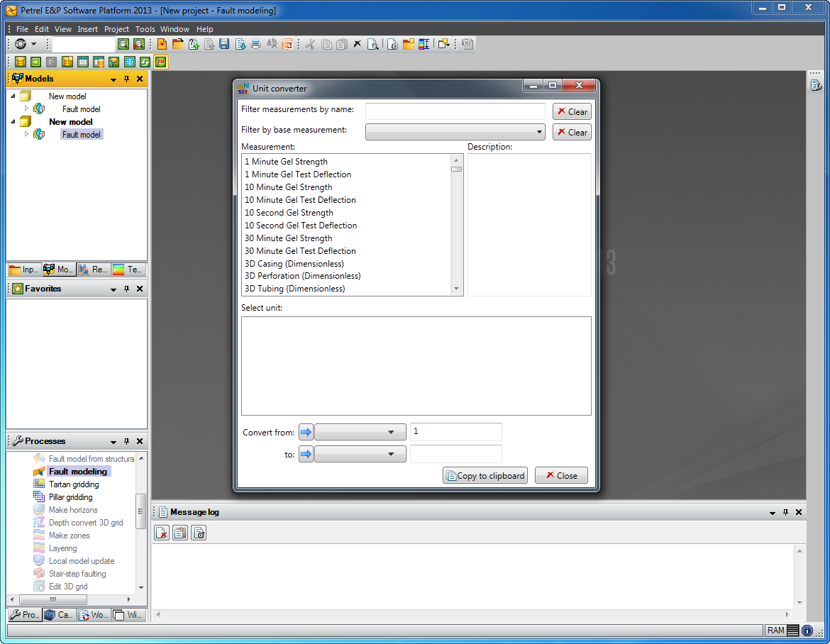This screenshot has height=644, width=830.
Task: Click the message log settings icon
Action: coord(199,533)
